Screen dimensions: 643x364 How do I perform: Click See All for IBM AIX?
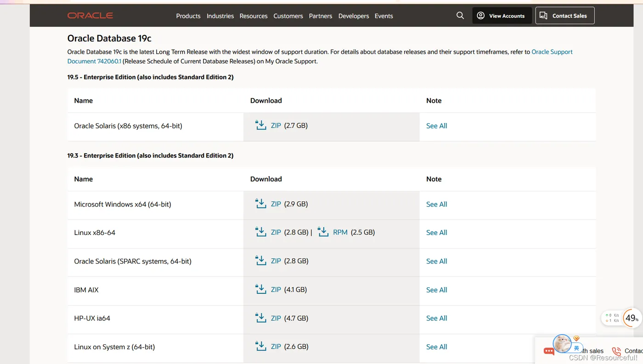[436, 290]
